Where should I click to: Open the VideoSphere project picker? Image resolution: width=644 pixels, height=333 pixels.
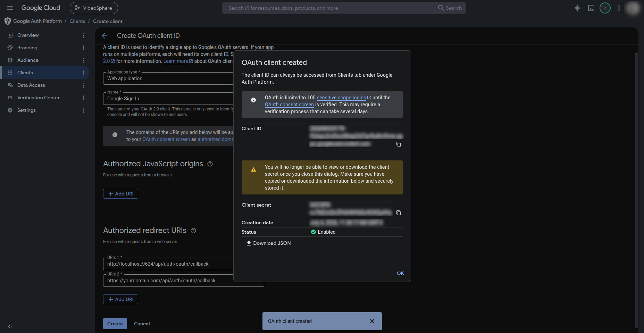pos(94,8)
